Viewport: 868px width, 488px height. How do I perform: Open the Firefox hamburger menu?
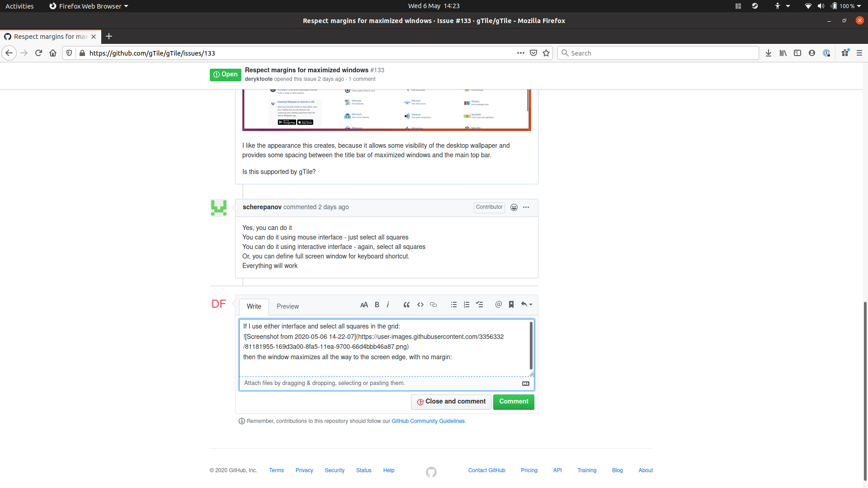pos(859,53)
